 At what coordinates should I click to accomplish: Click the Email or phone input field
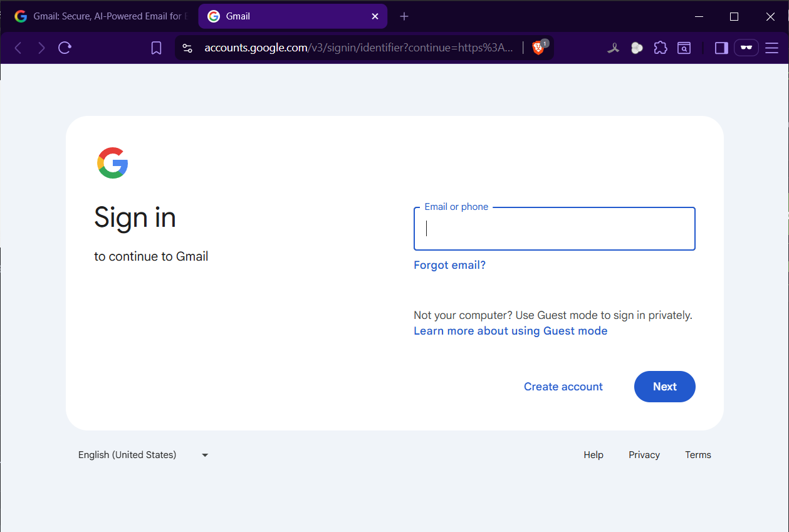pyautogui.click(x=554, y=229)
